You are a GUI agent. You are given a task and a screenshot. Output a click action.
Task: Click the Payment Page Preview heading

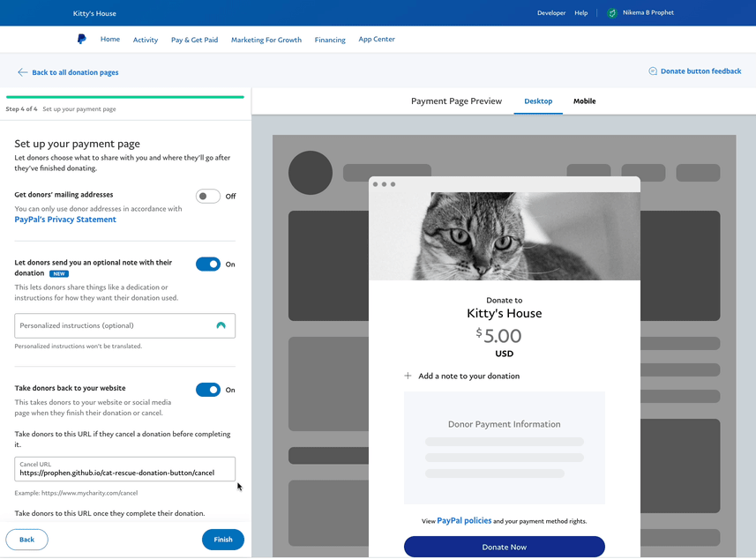coord(456,101)
